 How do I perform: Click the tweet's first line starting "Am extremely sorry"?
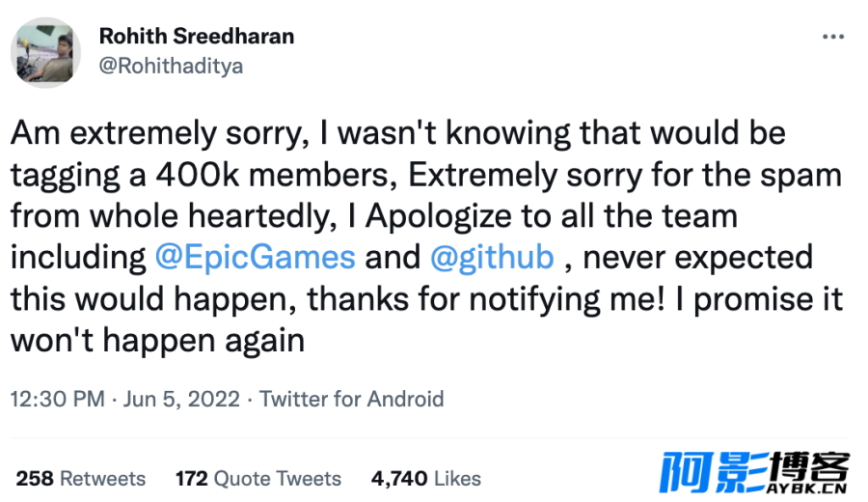[398, 133]
